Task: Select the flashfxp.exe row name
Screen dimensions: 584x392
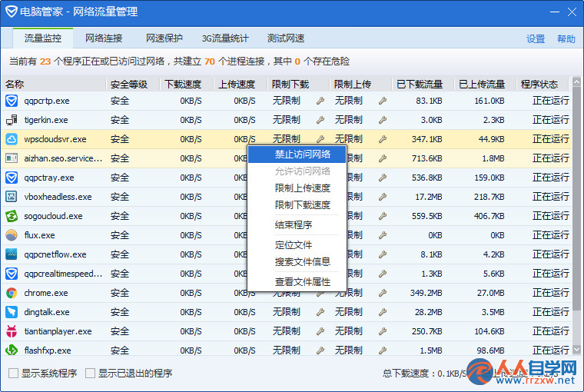Action: coord(48,350)
